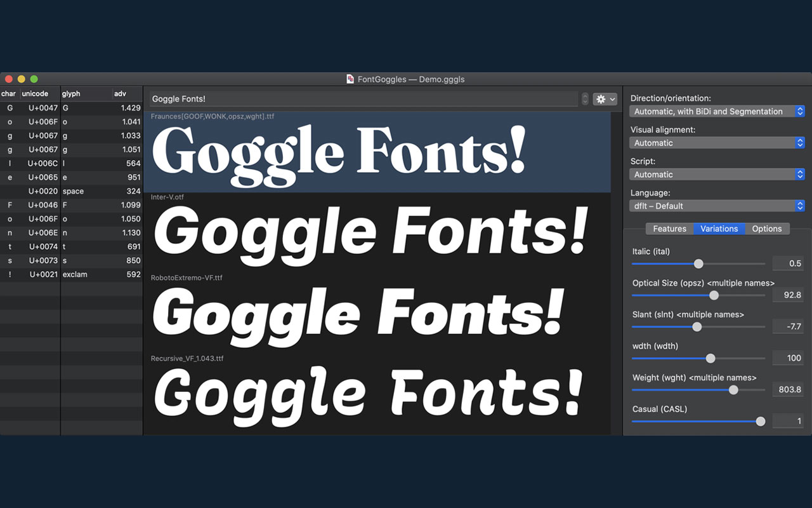Select the U+0073 glyph row
The height and width of the screenshot is (508, 812).
tap(72, 260)
